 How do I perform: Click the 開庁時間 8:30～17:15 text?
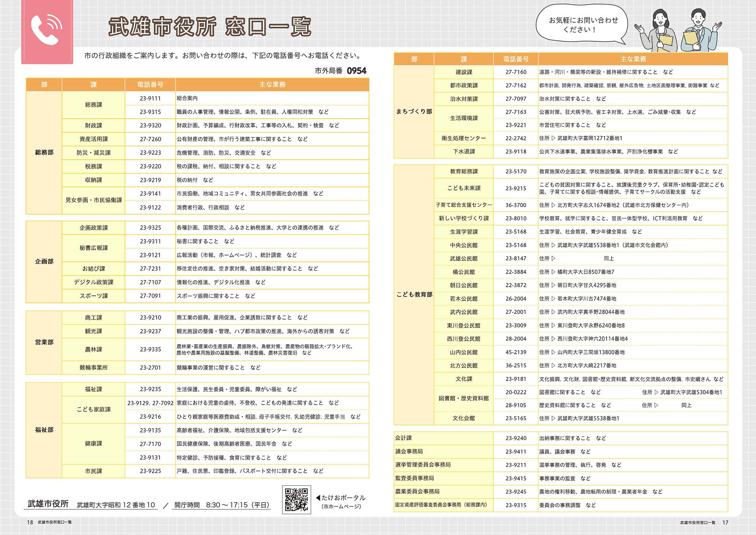tap(222, 505)
